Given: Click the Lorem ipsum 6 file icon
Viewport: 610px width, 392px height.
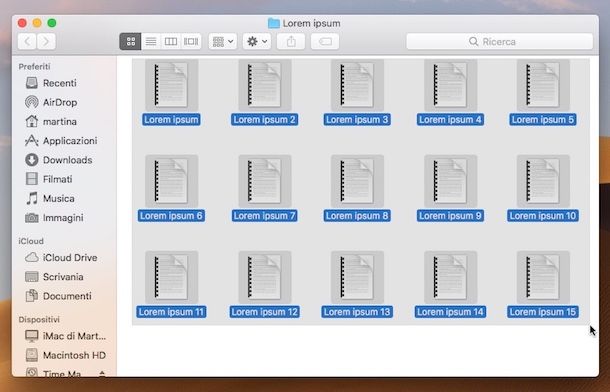Looking at the screenshot, I should pyautogui.click(x=172, y=181).
